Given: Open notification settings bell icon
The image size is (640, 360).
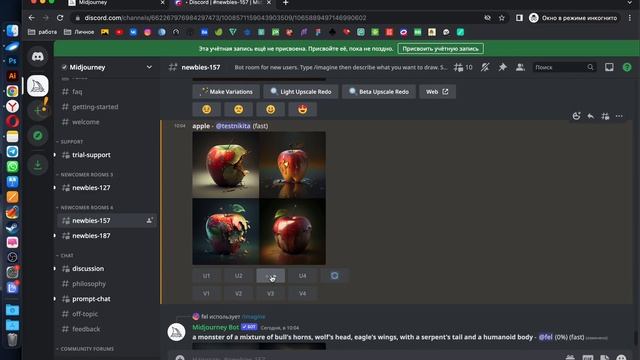Looking at the screenshot, I should 485,67.
